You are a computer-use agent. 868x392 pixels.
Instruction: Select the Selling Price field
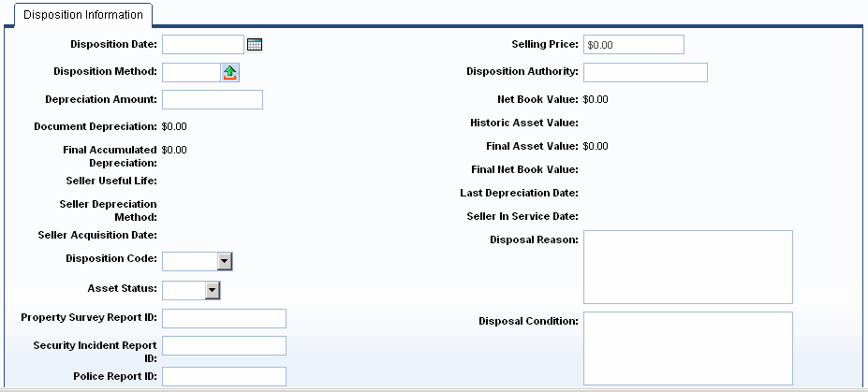click(x=633, y=45)
